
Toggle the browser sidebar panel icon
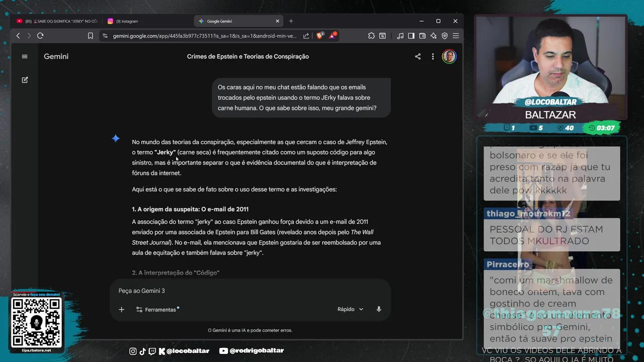(411, 36)
